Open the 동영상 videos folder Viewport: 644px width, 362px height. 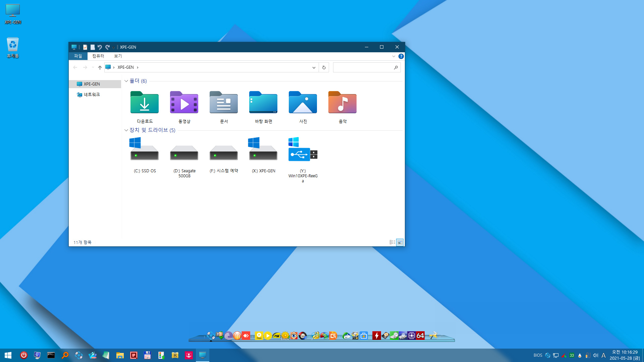pos(184,107)
